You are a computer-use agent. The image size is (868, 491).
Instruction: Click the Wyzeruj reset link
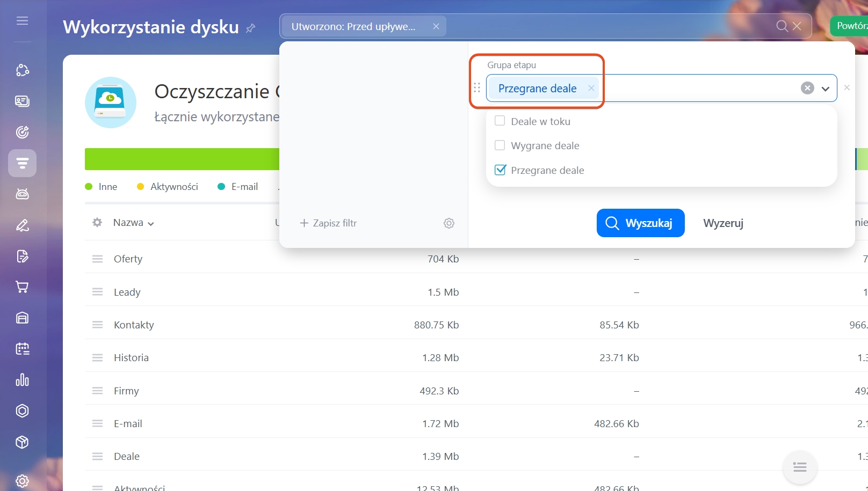pyautogui.click(x=723, y=223)
